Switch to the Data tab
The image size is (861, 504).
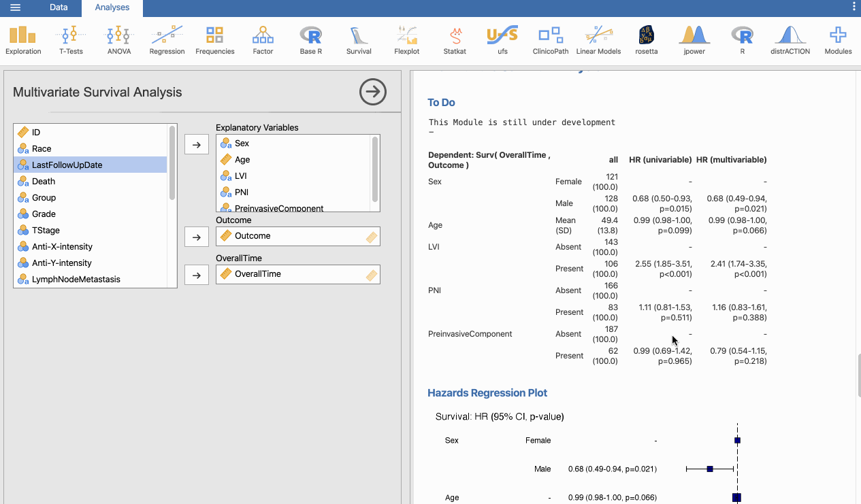click(x=59, y=7)
